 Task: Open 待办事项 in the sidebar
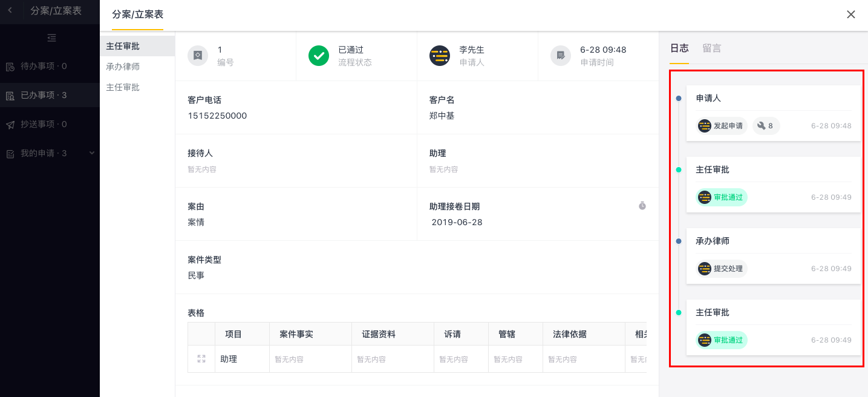coord(44,66)
